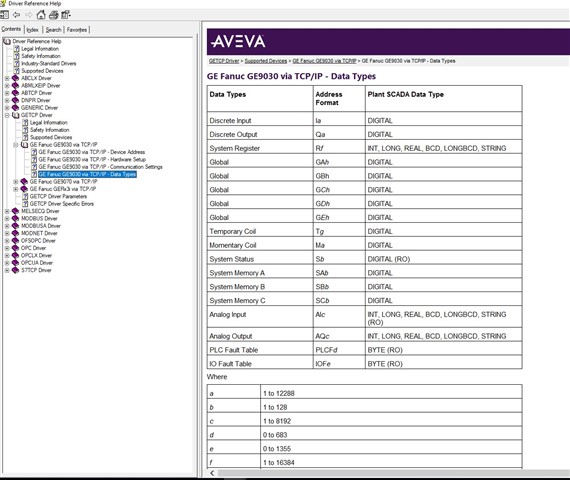
Task: Click the S7TCP Driver book icon
Action: [x=15, y=270]
